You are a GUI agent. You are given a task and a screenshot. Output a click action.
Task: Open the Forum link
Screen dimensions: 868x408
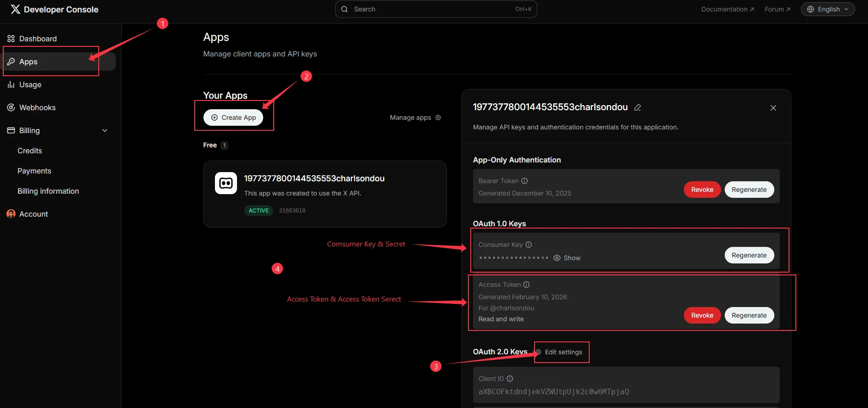tap(777, 9)
